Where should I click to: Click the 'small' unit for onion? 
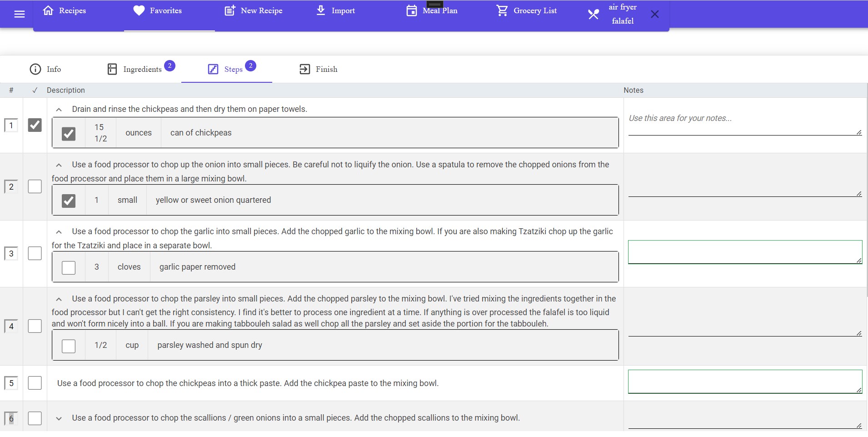point(127,200)
